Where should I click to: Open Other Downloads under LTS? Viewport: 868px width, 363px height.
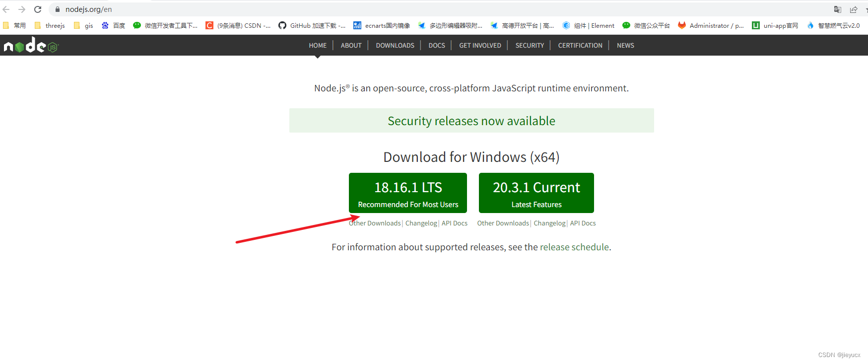(375, 223)
